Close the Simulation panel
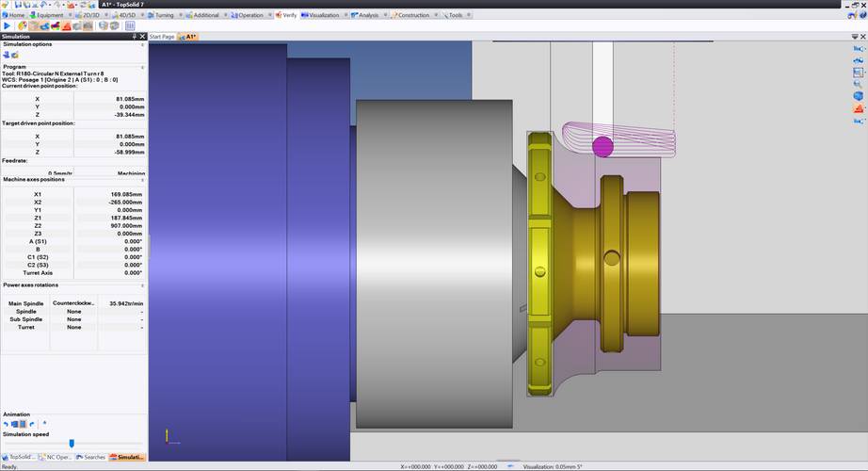This screenshot has width=868, height=471. (142, 37)
